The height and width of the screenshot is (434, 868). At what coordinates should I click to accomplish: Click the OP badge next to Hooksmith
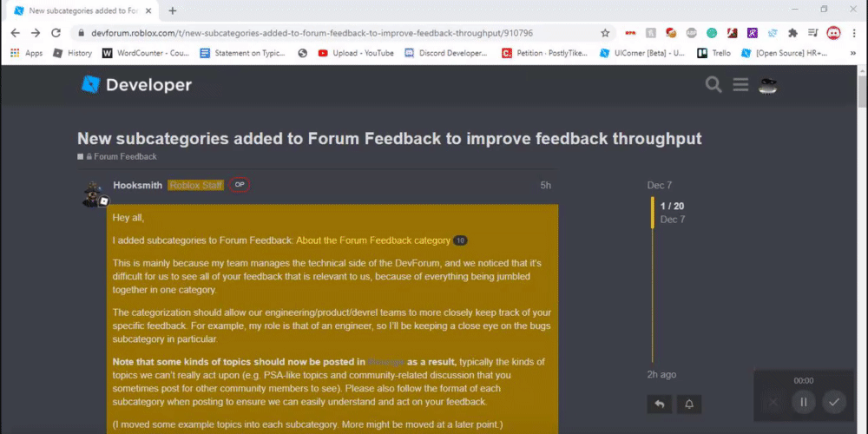[x=240, y=185]
